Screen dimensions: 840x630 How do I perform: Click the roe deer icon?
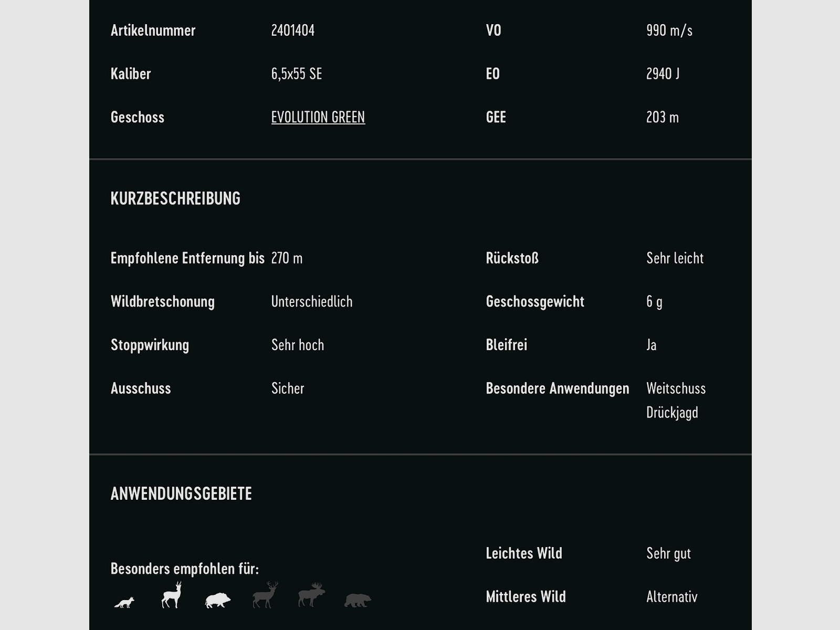click(172, 595)
